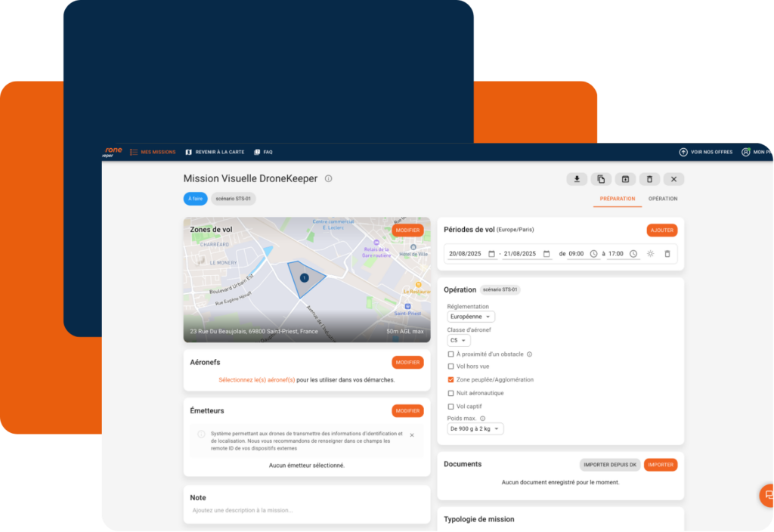Click the mission Note description field
The height and width of the screenshot is (532, 774).
[306, 510]
